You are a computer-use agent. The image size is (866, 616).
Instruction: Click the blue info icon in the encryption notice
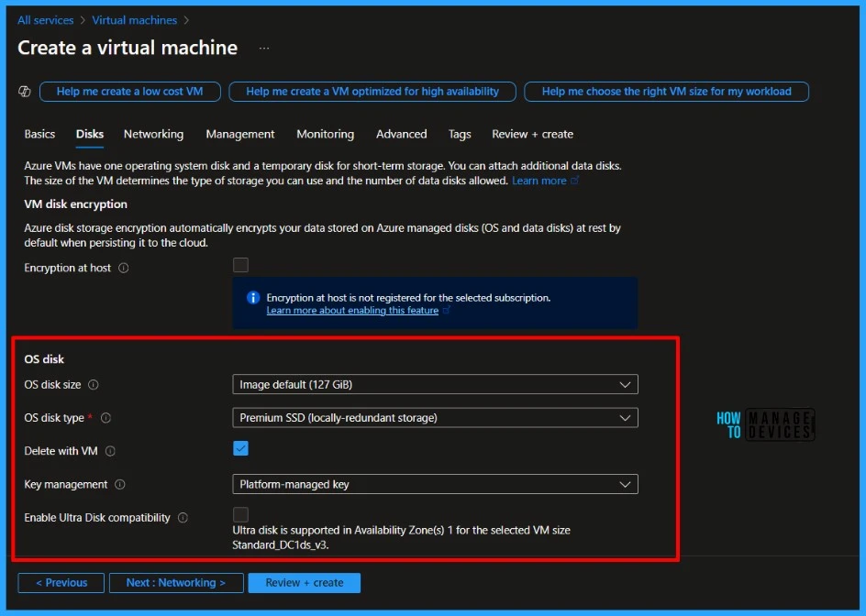coord(253,298)
